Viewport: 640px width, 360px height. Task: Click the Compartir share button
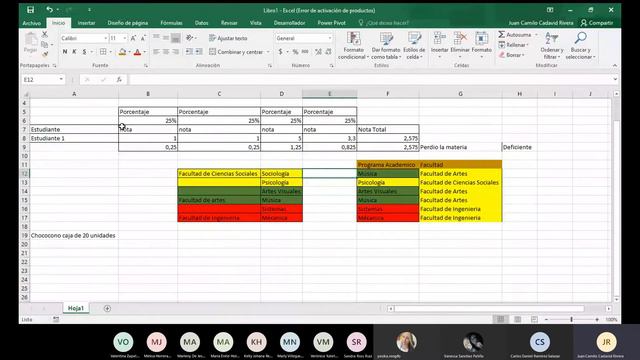tap(597, 23)
